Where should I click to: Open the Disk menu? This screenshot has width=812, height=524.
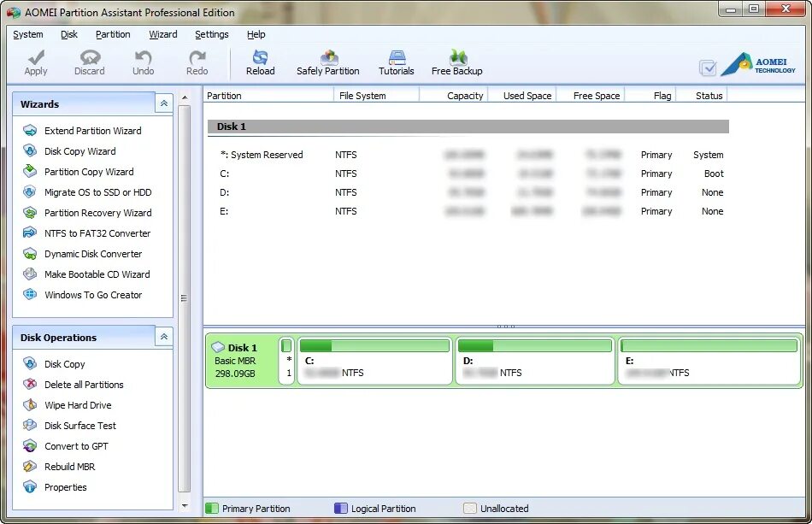(x=69, y=34)
